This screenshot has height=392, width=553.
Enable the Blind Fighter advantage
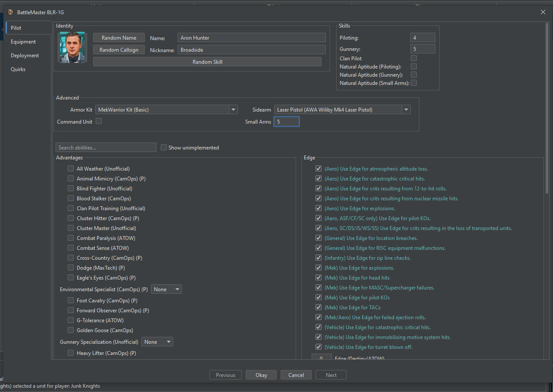pos(71,189)
